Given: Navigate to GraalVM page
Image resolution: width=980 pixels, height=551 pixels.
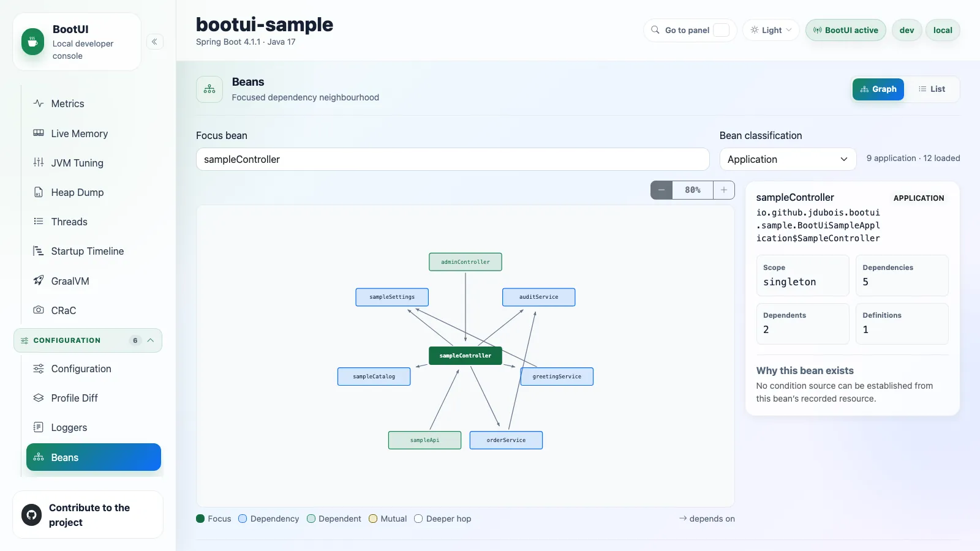Looking at the screenshot, I should [94, 281].
